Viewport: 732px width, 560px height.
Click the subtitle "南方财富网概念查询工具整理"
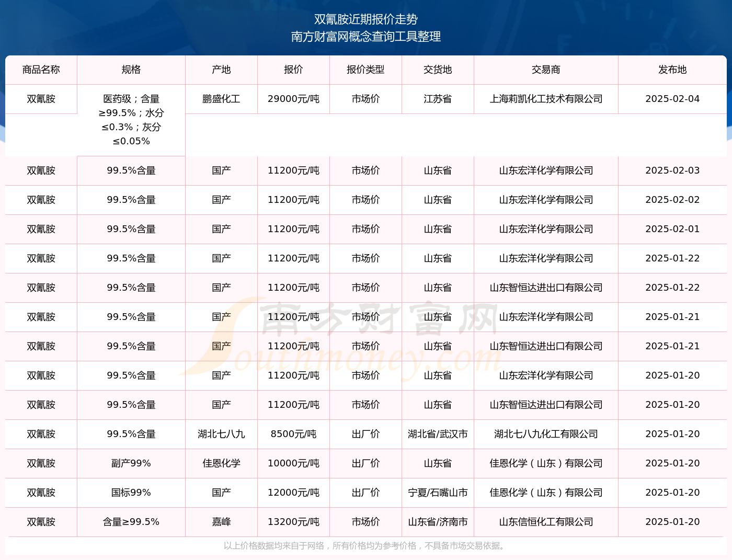[x=365, y=37]
